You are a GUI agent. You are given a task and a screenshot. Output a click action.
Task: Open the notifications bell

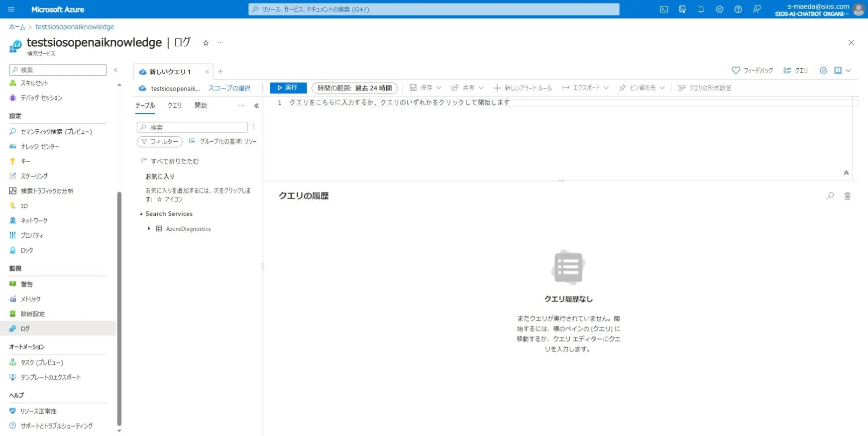701,9
